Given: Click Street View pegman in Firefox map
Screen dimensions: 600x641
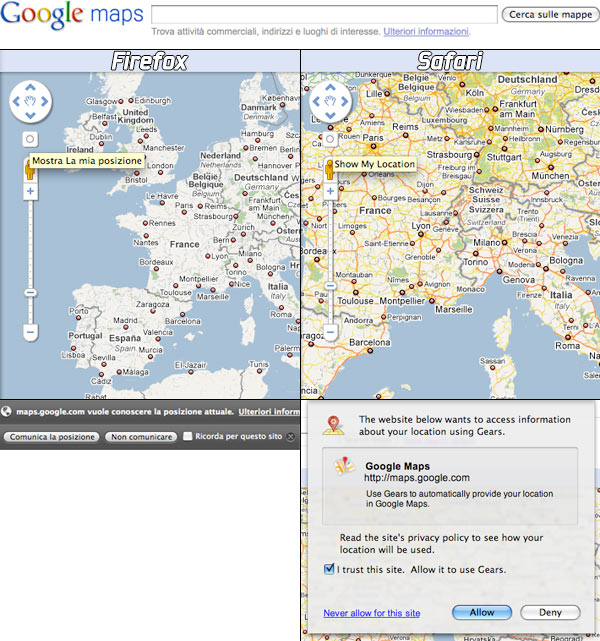Looking at the screenshot, I should tap(29, 169).
